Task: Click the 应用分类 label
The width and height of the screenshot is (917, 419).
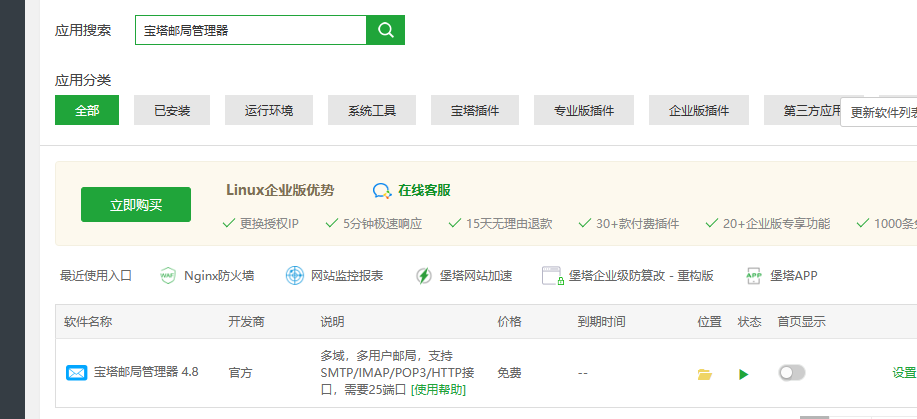Action: point(83,80)
